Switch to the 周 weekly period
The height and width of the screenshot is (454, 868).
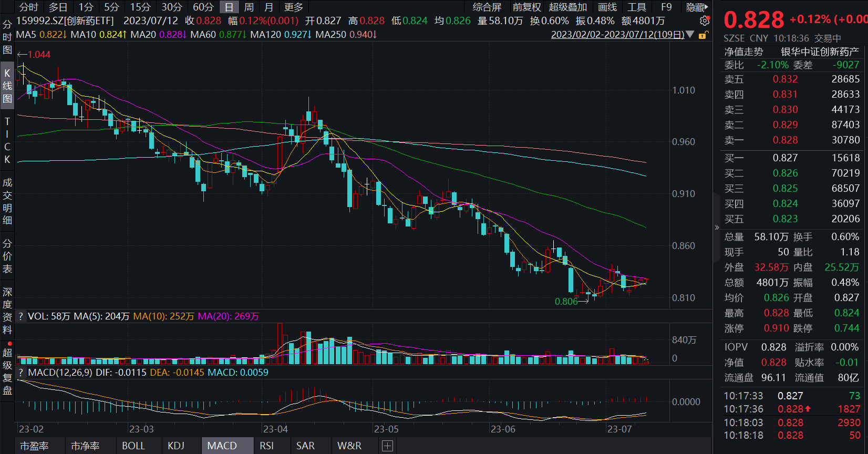click(249, 7)
